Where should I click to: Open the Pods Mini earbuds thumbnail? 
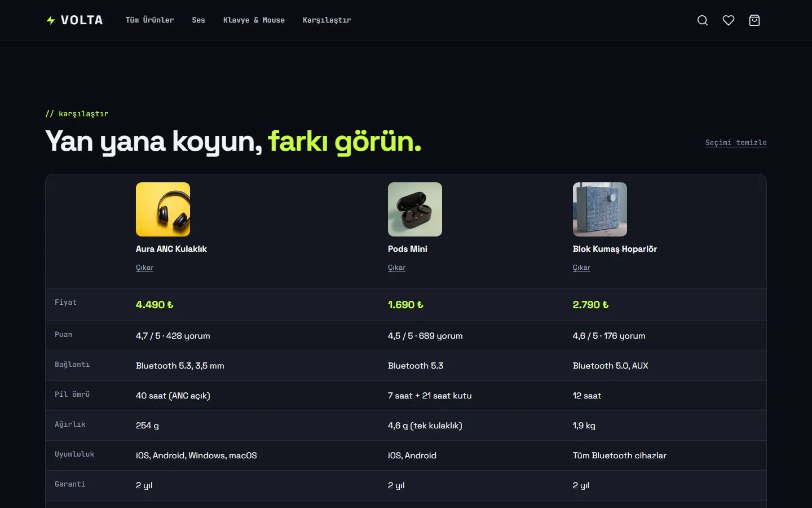[x=415, y=209]
